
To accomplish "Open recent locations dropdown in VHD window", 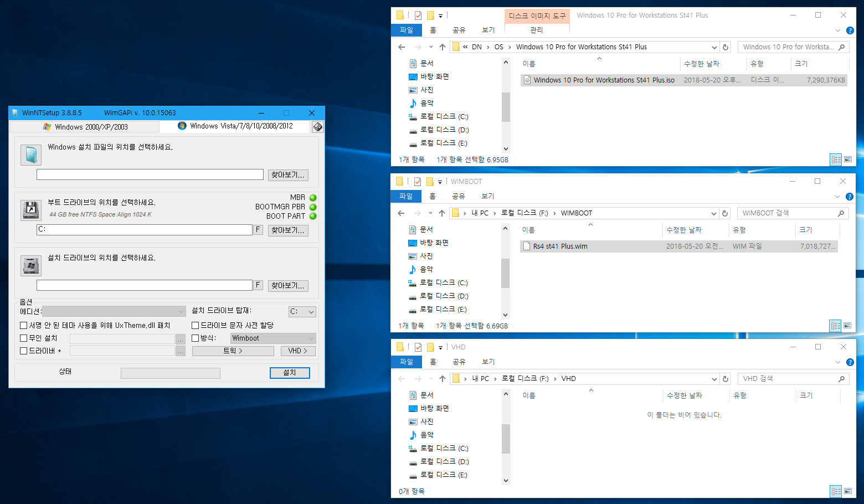I will click(431, 379).
